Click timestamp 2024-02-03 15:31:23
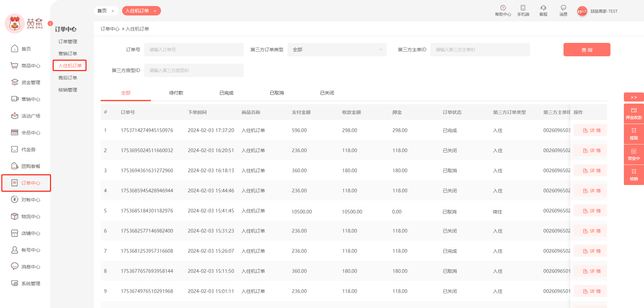The width and height of the screenshot is (644, 308). point(211,231)
